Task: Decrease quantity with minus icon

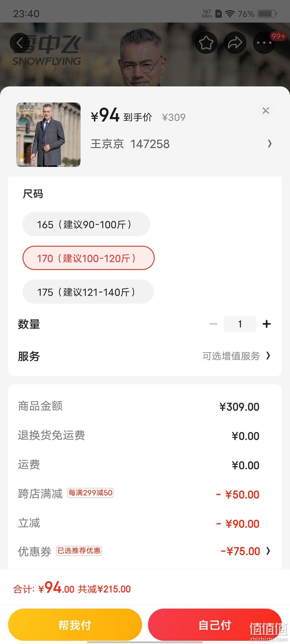Action: pos(213,324)
